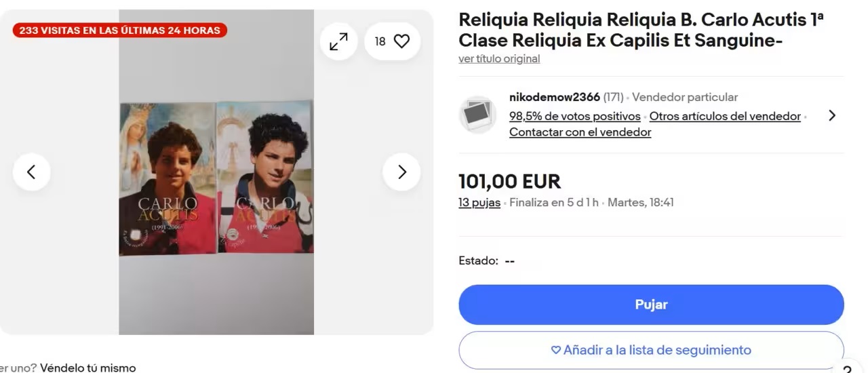The image size is (868, 373).
Task: Click 'Véndelo tú mismo' link
Action: [x=87, y=368]
